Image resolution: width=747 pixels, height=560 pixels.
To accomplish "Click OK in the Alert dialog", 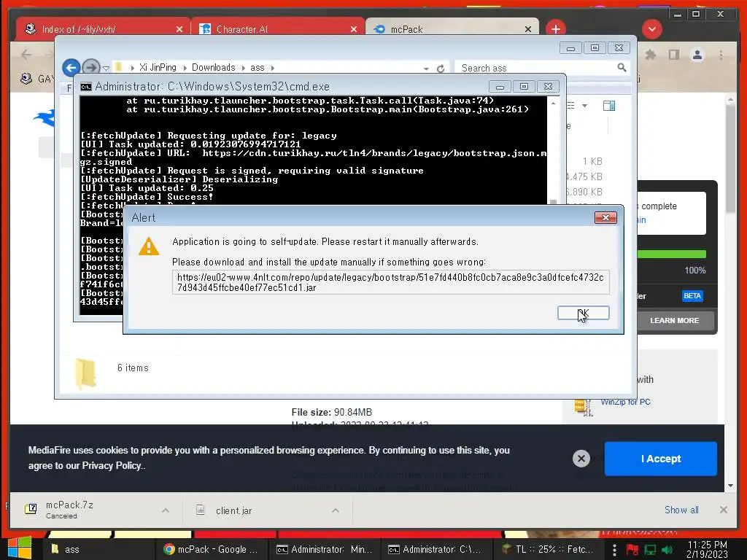I will tap(583, 313).
